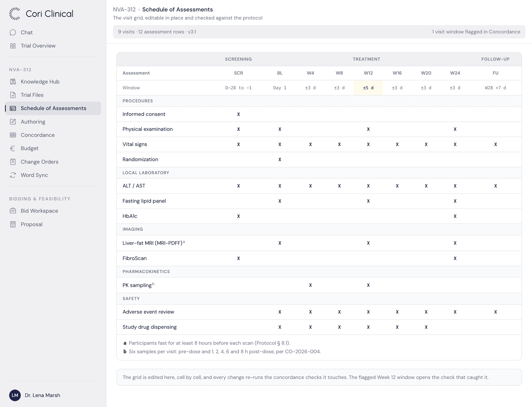Image resolution: width=532 pixels, height=407 pixels.
Task: Click the Word Sync refresh icon
Action: [13, 175]
